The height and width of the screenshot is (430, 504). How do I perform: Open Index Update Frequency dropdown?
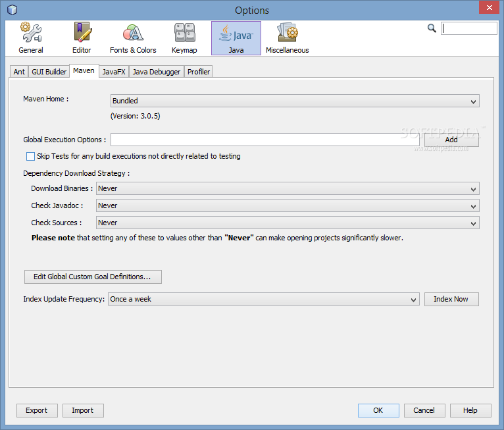[x=264, y=299]
